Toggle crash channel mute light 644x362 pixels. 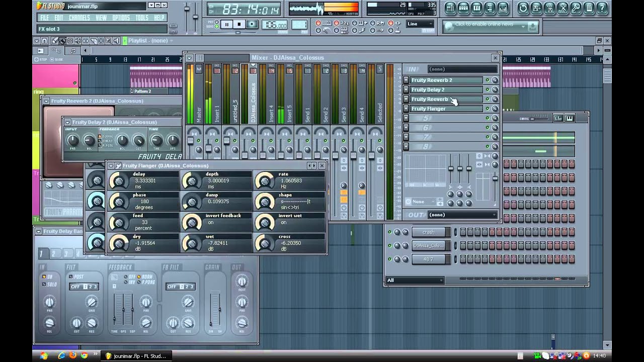coord(389,232)
